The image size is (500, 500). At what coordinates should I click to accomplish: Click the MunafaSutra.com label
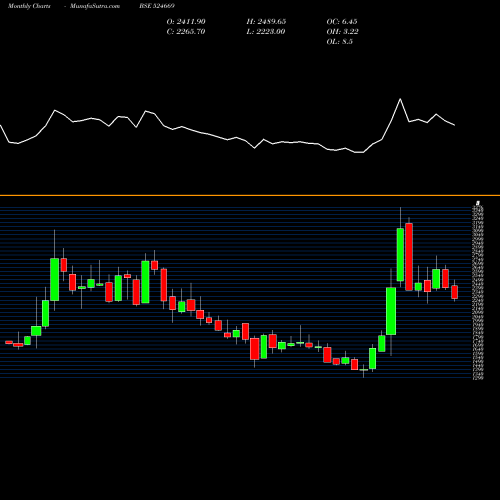95,6
